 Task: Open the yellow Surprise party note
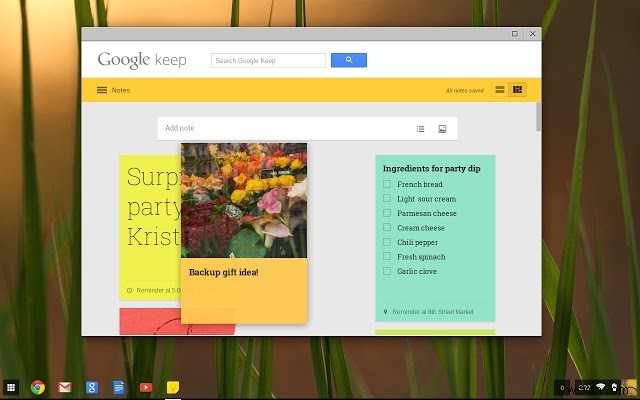pyautogui.click(x=150, y=227)
